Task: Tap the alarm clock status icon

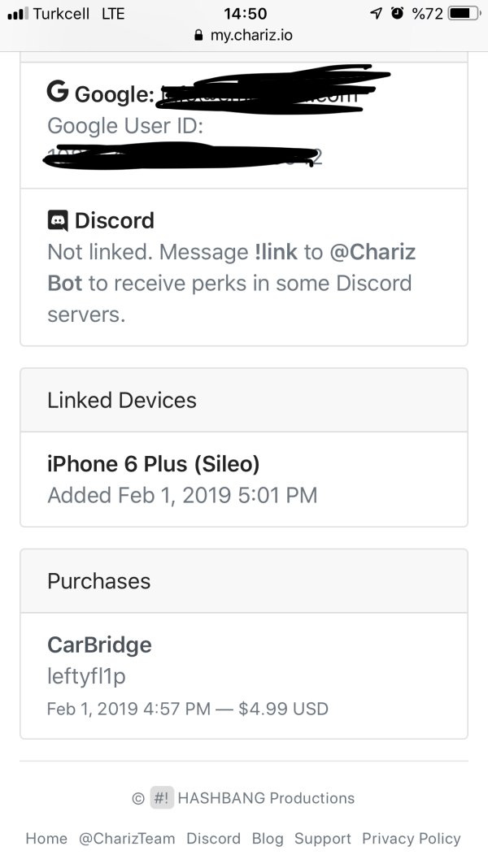Action: coord(396,14)
